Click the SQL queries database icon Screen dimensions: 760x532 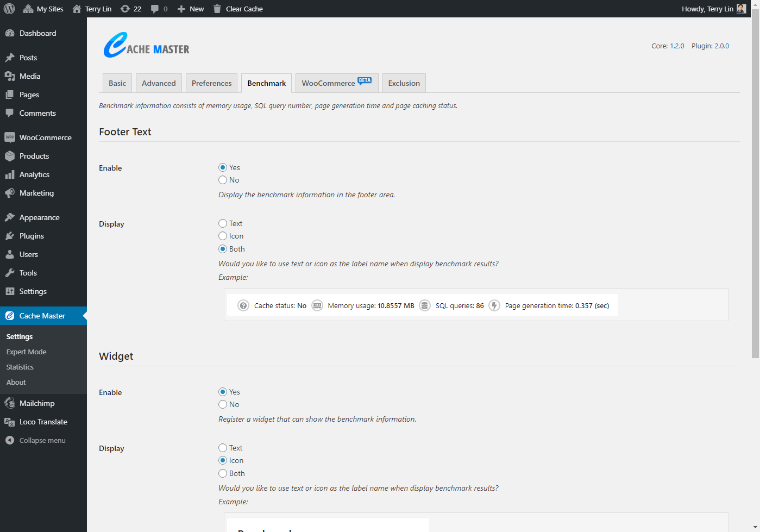click(x=425, y=305)
